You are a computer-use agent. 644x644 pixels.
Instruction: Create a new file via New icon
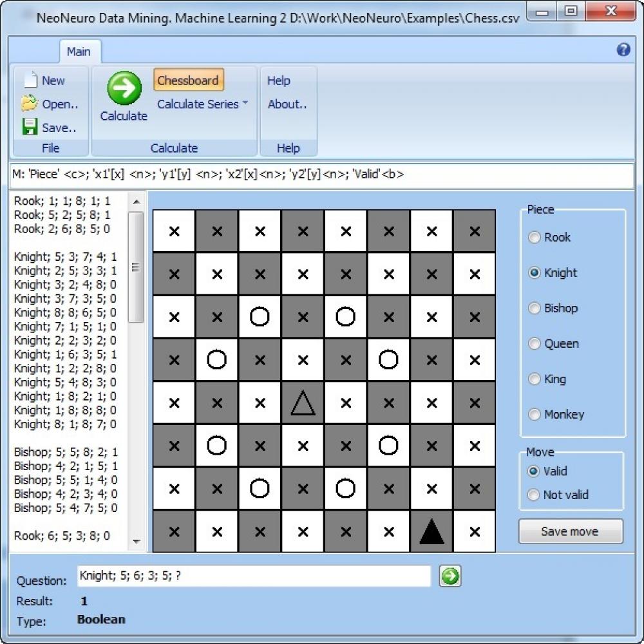coord(30,80)
